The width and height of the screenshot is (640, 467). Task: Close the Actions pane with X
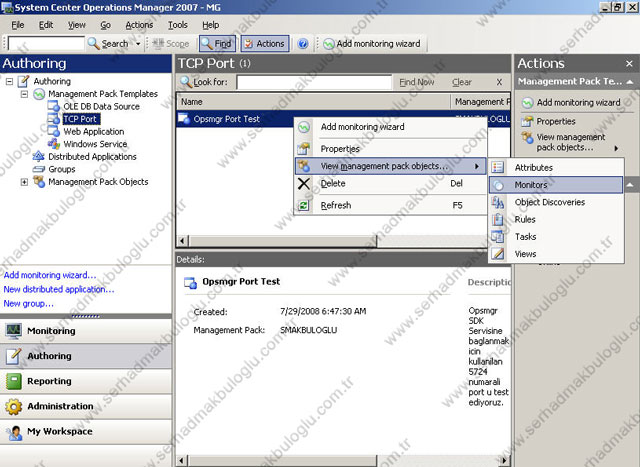[629, 64]
